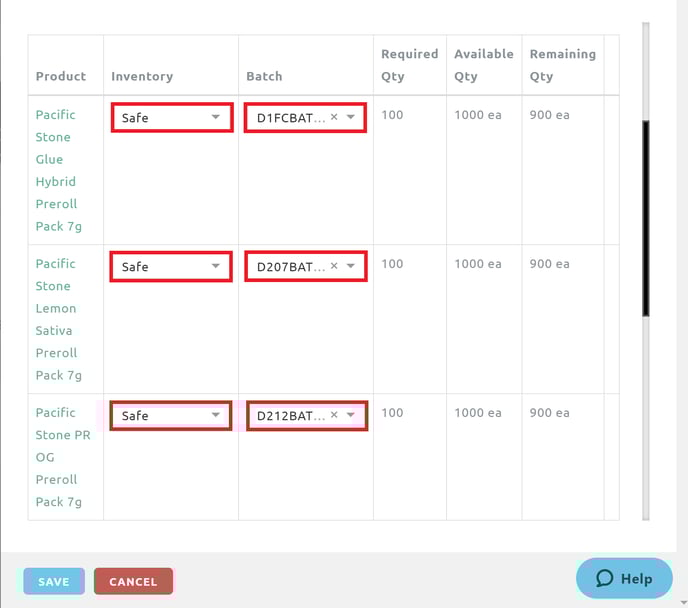Viewport: 688px width, 608px height.
Task: Clear the D1FCBAT batch selection
Action: 334,117
